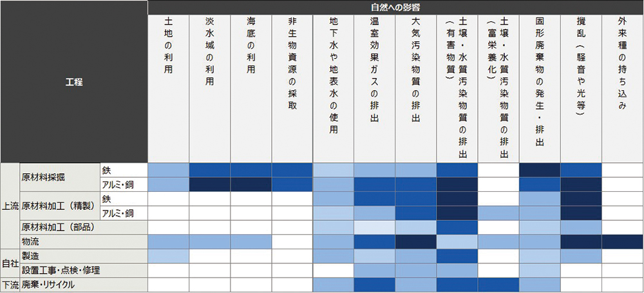Select the 外来種の持ち込み column header
Screen dimensions: 644x293
tap(622, 64)
